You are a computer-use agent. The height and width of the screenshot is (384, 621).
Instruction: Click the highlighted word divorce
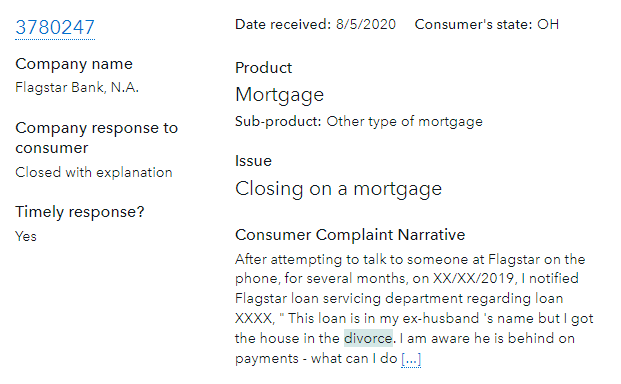click(x=368, y=338)
